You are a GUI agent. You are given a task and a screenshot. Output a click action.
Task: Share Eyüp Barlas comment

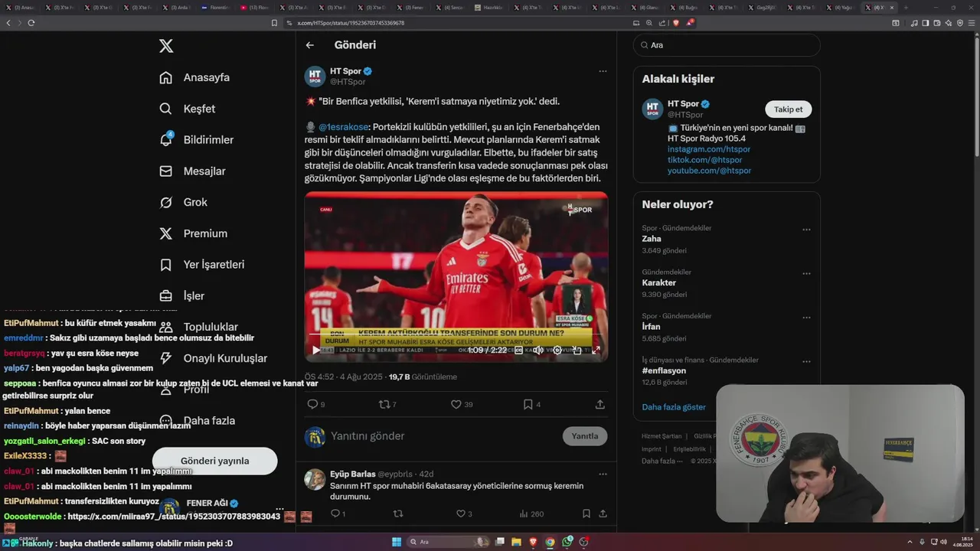click(603, 514)
